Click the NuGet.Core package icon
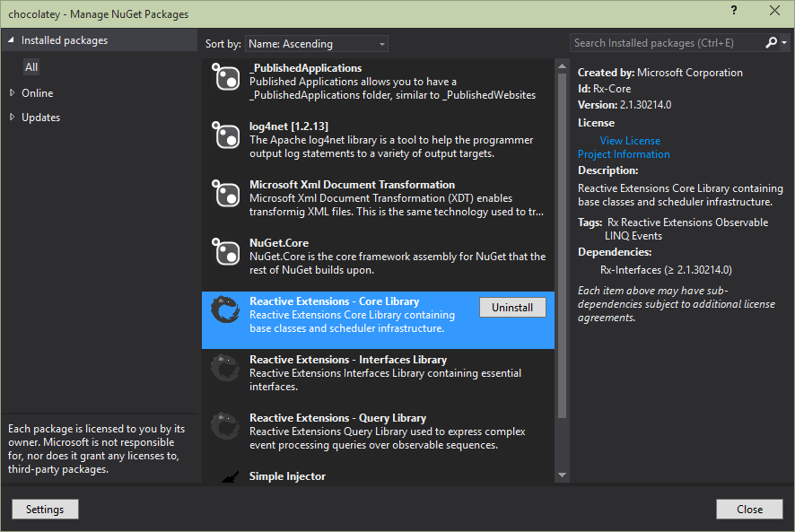The image size is (795, 532). tap(225, 253)
